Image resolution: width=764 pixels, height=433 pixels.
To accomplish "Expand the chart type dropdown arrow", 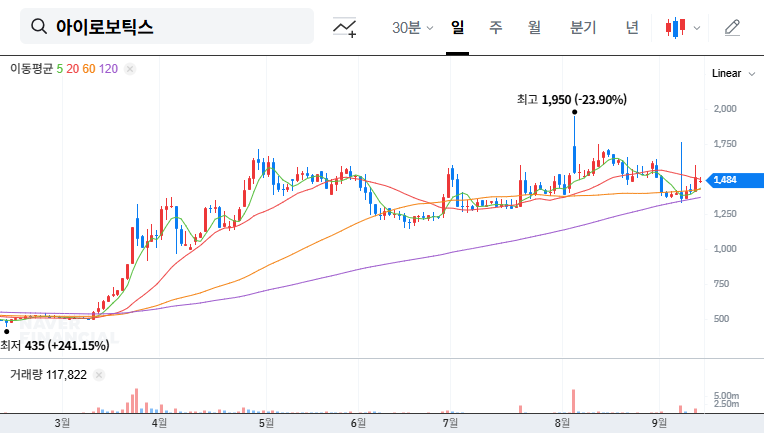I will pyautogui.click(x=697, y=28).
